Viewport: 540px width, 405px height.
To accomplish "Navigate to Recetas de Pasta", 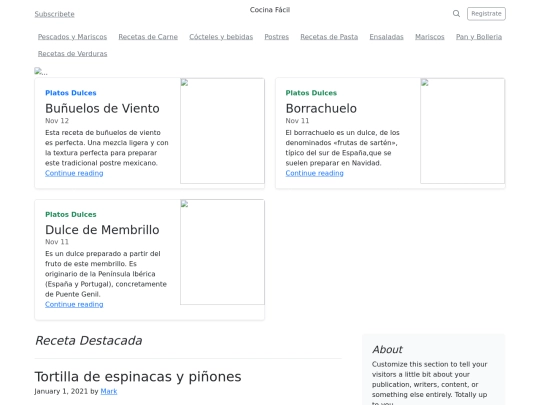I will [x=329, y=37].
